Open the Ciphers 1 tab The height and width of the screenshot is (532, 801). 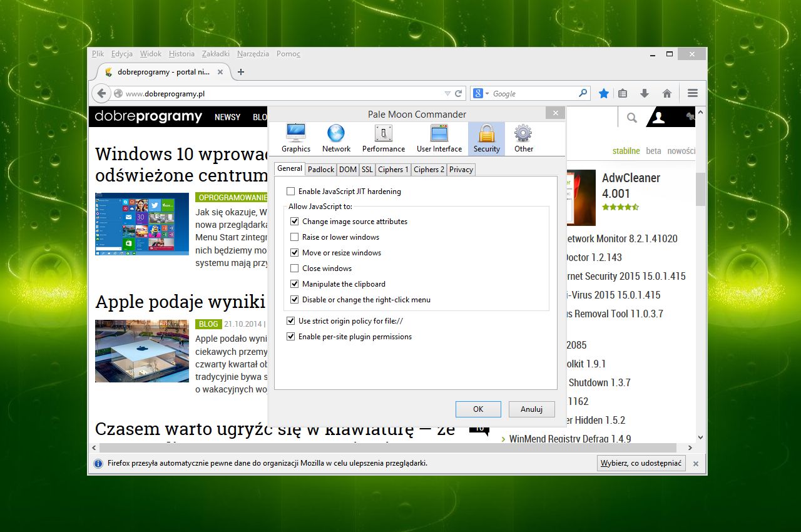pos(393,170)
